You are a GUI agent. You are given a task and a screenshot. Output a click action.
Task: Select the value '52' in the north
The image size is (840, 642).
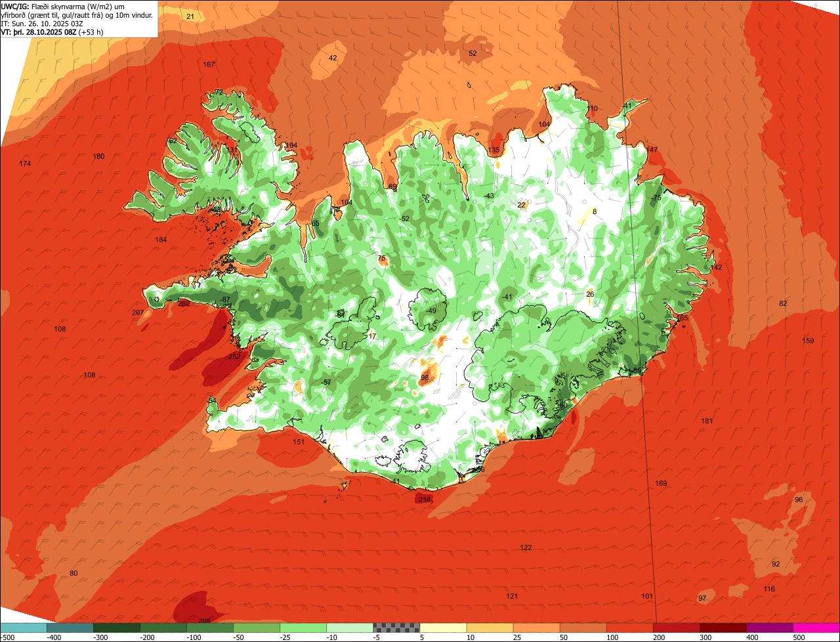click(x=472, y=53)
